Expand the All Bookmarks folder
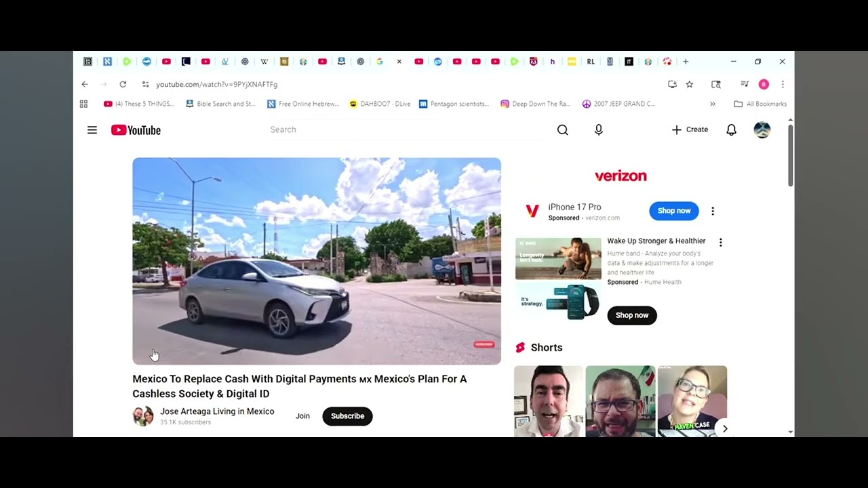This screenshot has height=488, width=868. click(x=760, y=104)
